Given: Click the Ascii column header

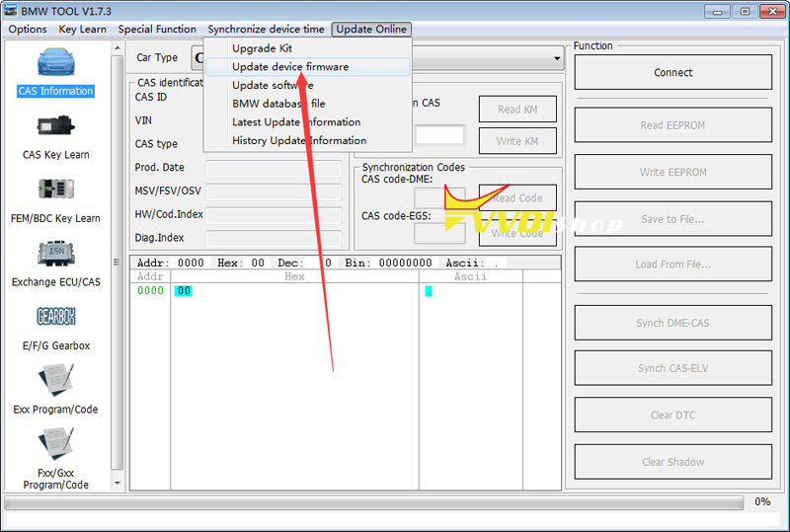Looking at the screenshot, I should click(471, 276).
